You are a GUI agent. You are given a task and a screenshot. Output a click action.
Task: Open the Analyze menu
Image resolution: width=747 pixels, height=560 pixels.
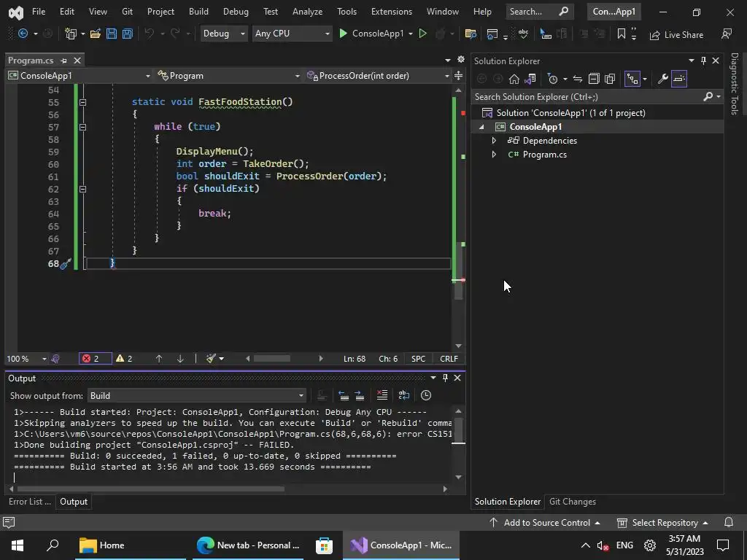[x=307, y=12]
